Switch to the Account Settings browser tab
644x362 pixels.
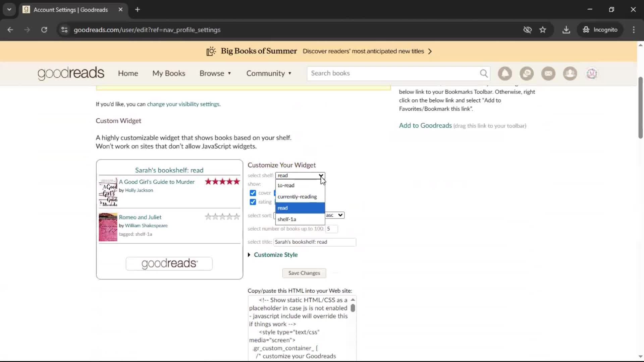click(x=70, y=10)
